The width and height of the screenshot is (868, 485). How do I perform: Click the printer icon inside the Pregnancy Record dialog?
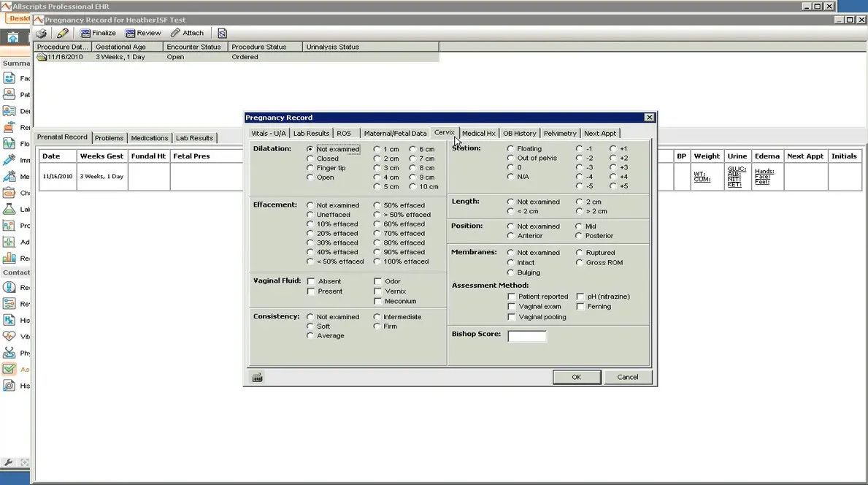(x=257, y=377)
